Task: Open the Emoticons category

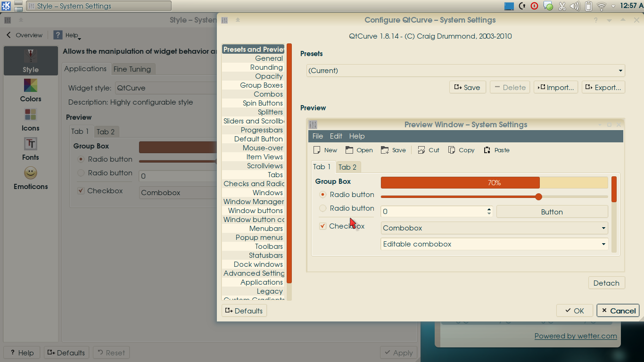Action: (31, 178)
